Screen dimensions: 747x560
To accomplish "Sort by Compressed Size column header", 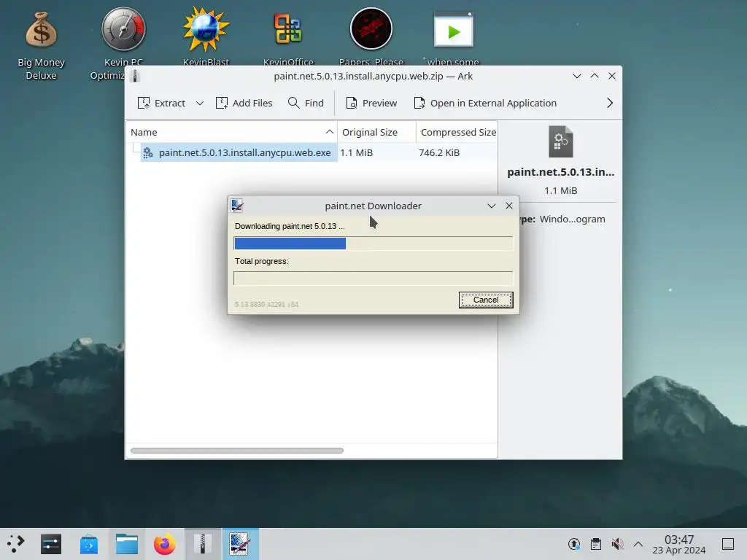I will coord(457,132).
